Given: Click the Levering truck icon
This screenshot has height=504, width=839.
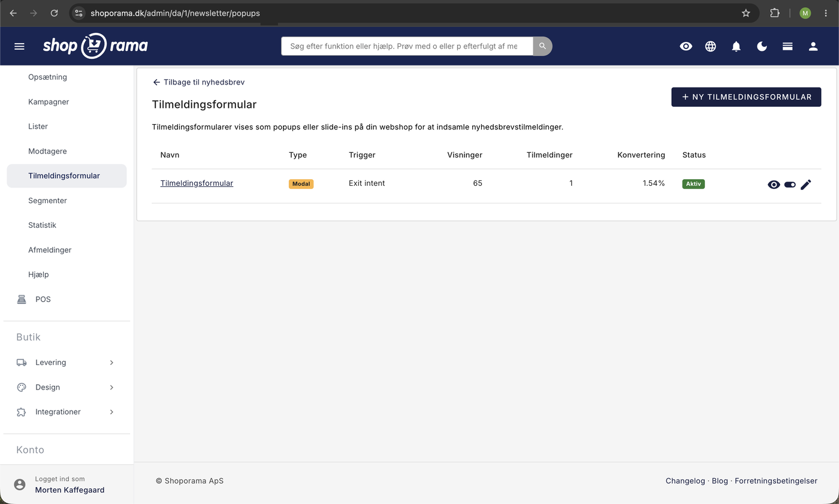Looking at the screenshot, I should point(22,363).
